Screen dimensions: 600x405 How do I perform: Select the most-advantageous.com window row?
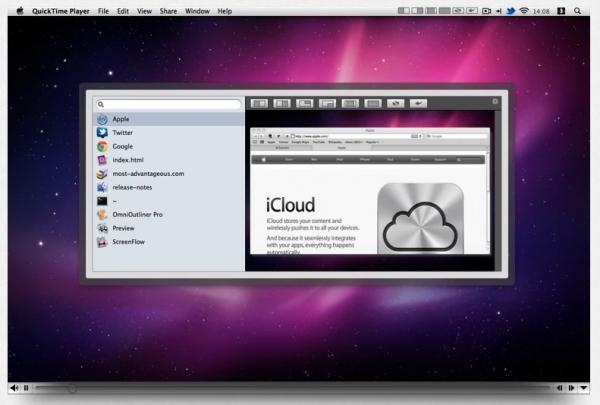pos(168,174)
